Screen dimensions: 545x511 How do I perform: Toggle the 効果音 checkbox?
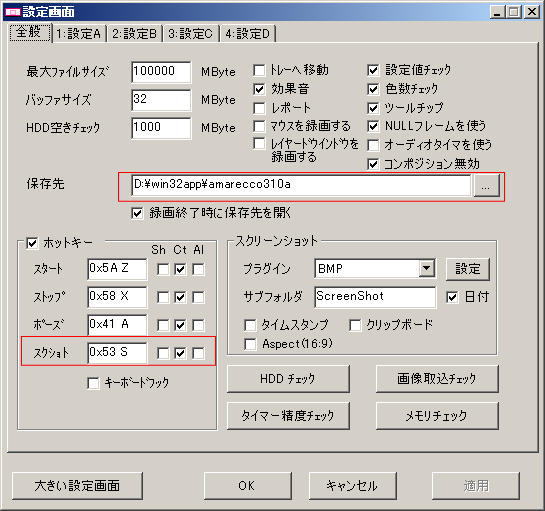(259, 89)
